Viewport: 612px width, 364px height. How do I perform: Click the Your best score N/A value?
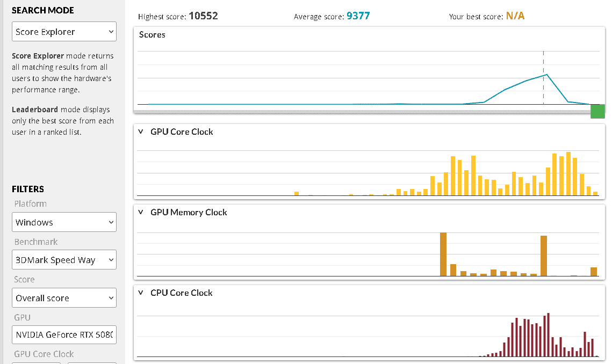tap(515, 16)
